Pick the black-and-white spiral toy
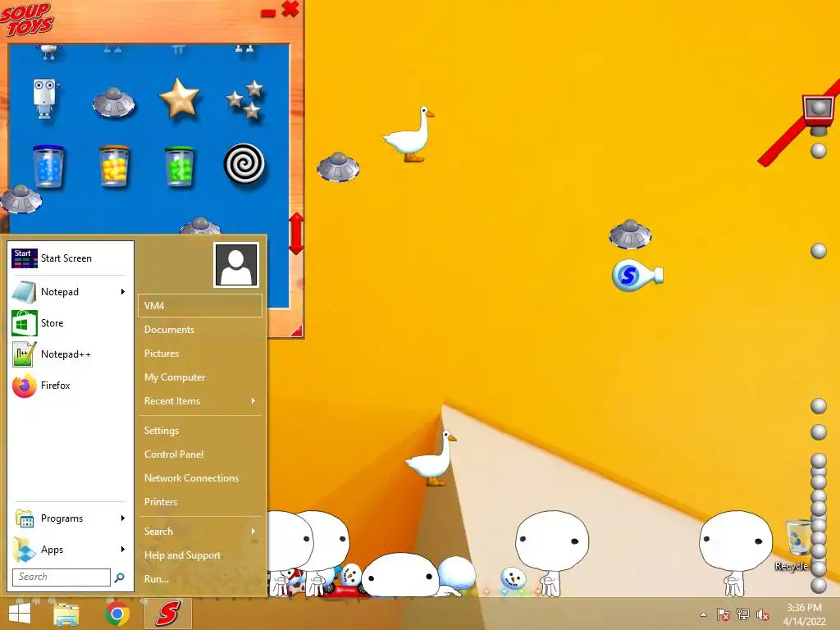 click(244, 164)
